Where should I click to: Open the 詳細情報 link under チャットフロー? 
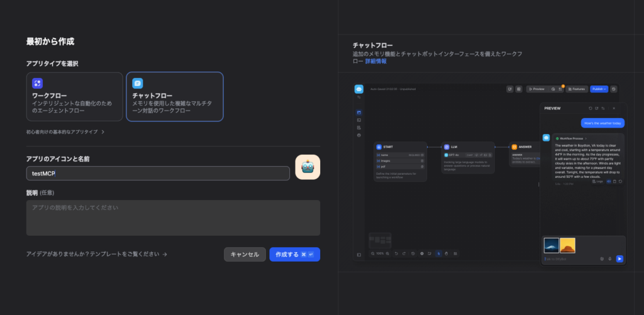point(376,62)
